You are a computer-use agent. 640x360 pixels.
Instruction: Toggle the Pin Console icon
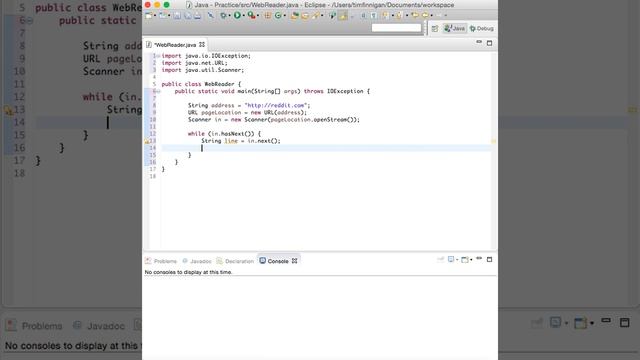[440, 260]
